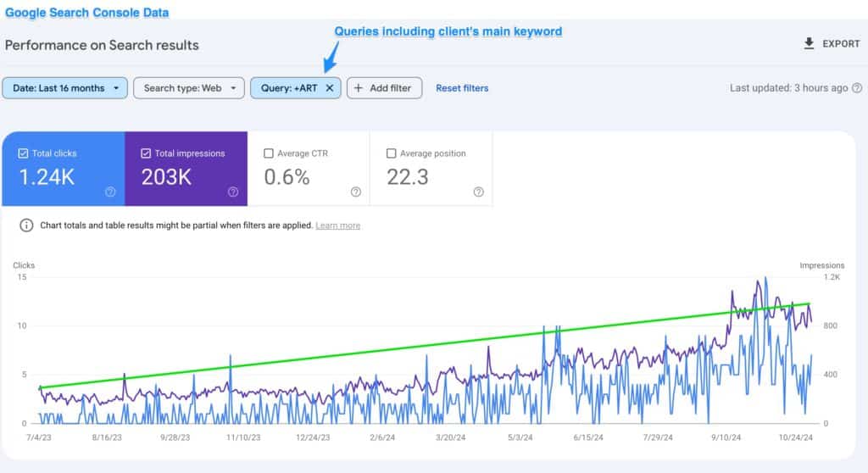Enable the Average CTR checkbox
Image resolution: width=868 pixels, height=473 pixels.
(269, 153)
